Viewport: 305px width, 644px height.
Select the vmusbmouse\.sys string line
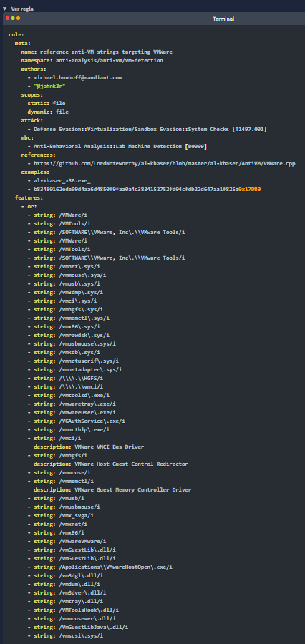click(72, 343)
